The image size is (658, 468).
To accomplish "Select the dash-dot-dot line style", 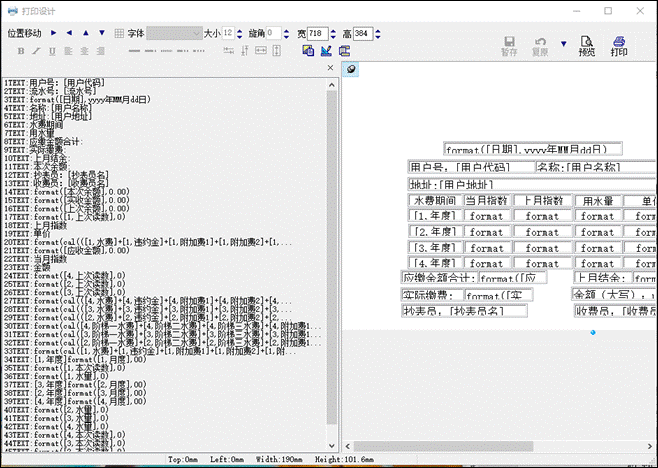I will click(183, 51).
